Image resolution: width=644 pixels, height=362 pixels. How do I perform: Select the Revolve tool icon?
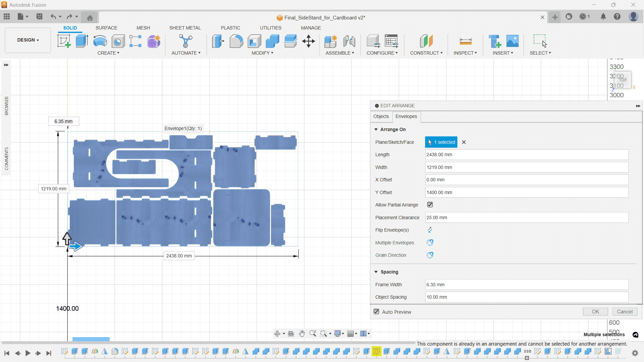tap(100, 41)
